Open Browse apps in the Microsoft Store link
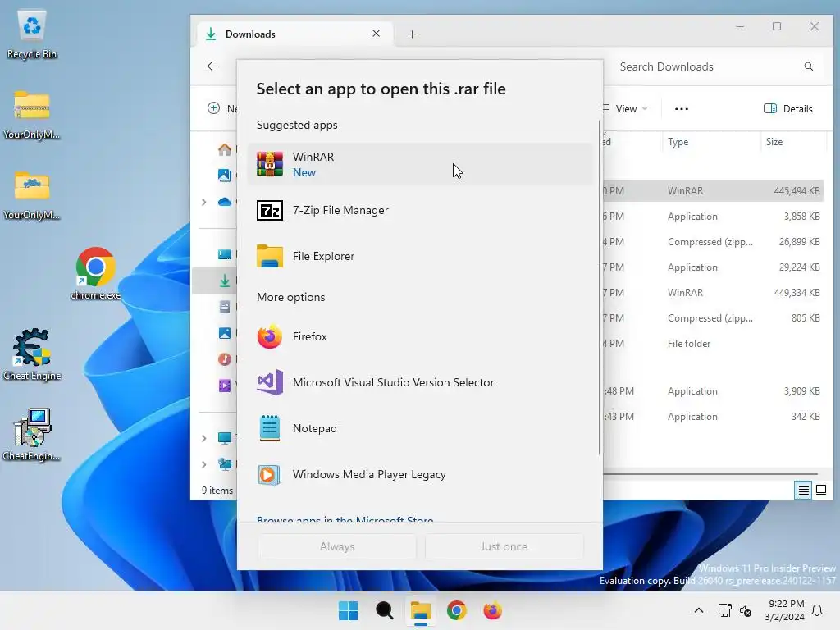Viewport: 840px width, 630px height. point(345,518)
